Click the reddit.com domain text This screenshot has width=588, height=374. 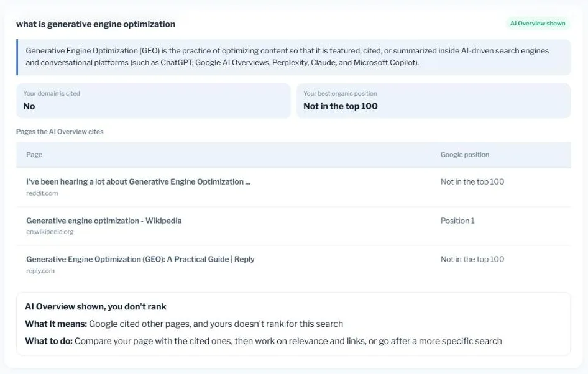click(42, 193)
